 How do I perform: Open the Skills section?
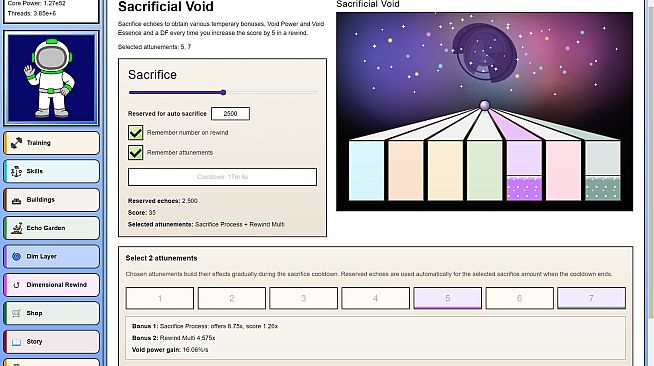(52, 171)
